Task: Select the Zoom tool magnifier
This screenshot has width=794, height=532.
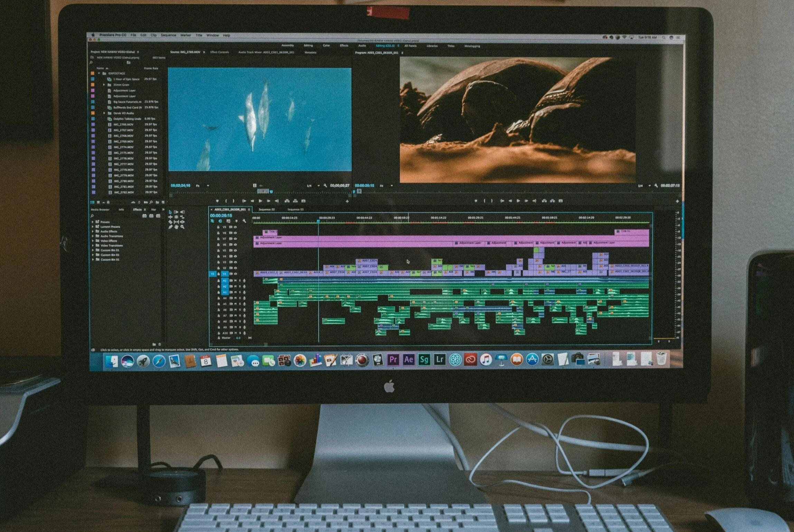Action: point(182,227)
